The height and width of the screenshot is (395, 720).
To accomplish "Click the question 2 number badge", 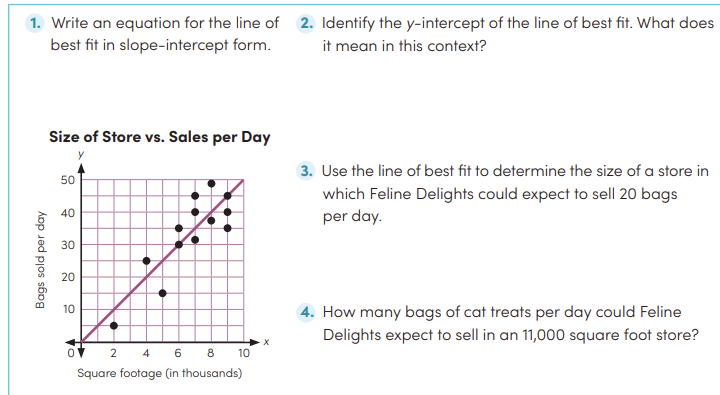I will pos(306,23).
